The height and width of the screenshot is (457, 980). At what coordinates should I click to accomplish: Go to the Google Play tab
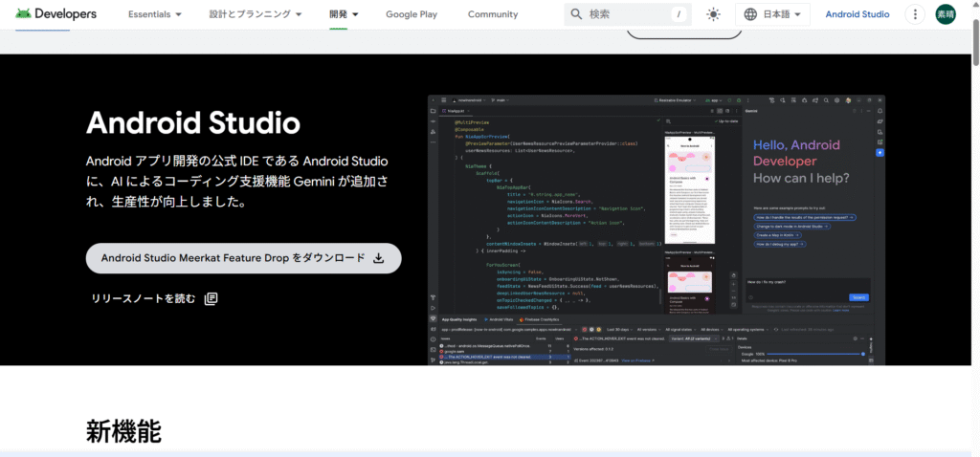tap(412, 14)
